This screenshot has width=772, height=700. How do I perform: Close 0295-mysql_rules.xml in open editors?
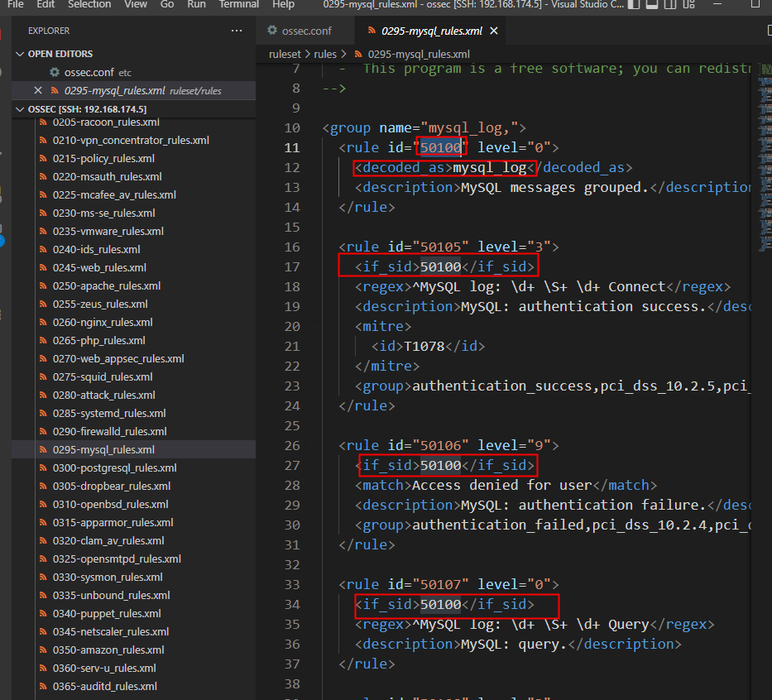(38, 90)
